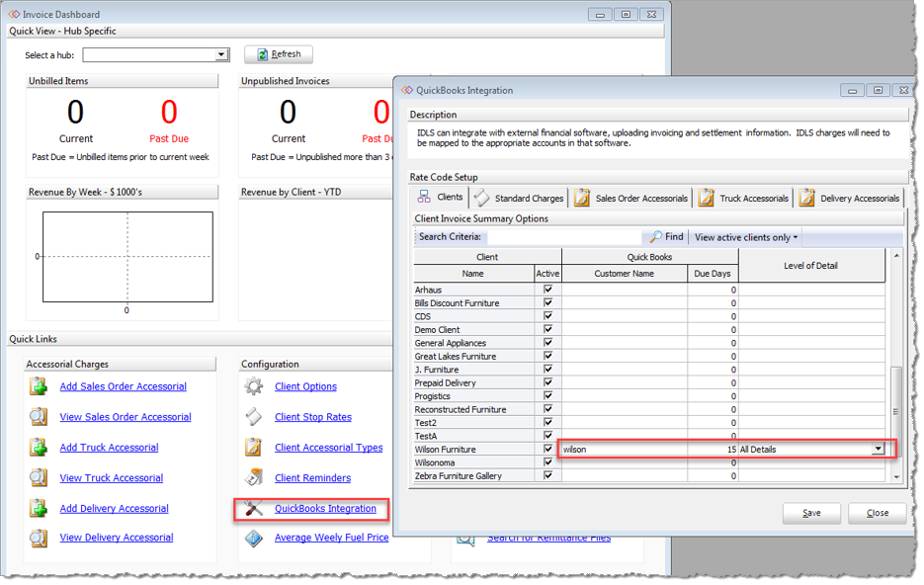Select the Prepaid Delivery client name
This screenshot has width=924, height=585.
(445, 383)
